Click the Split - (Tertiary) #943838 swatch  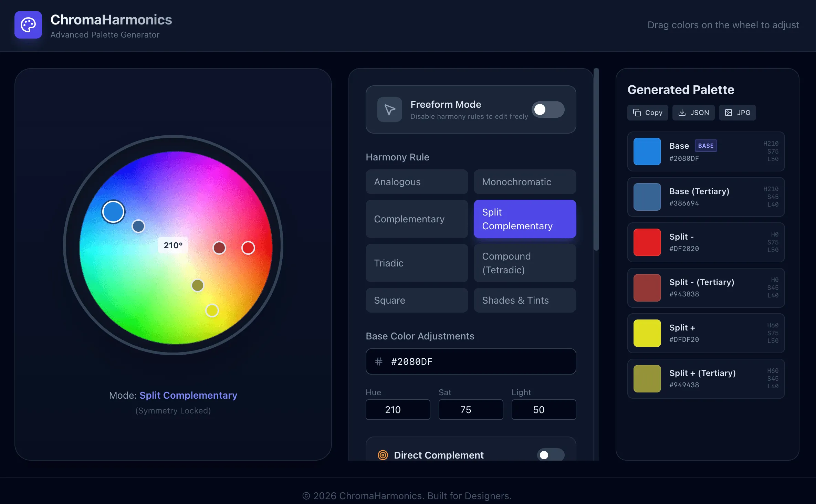[647, 288]
